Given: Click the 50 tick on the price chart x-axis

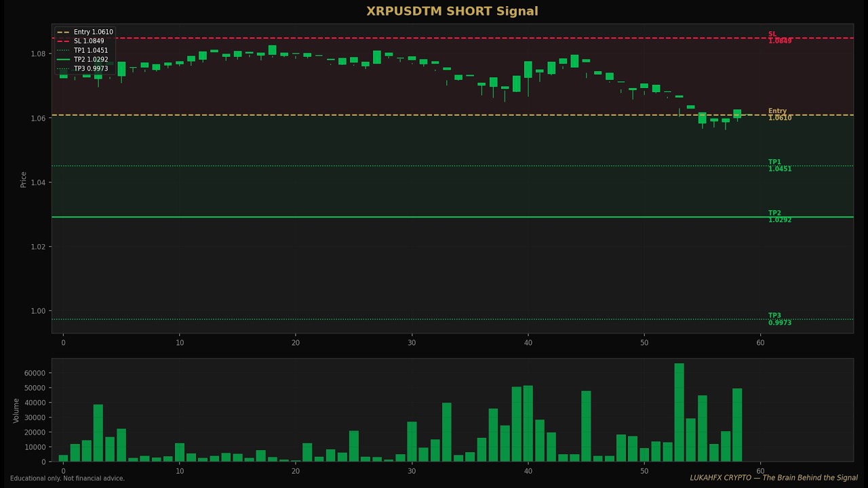Looking at the screenshot, I should (x=644, y=343).
